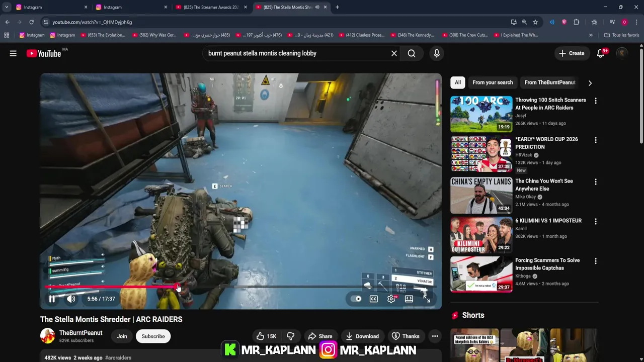Open 'I Explained The Wh...' bookmark
The image size is (644, 362).
coord(515,35)
